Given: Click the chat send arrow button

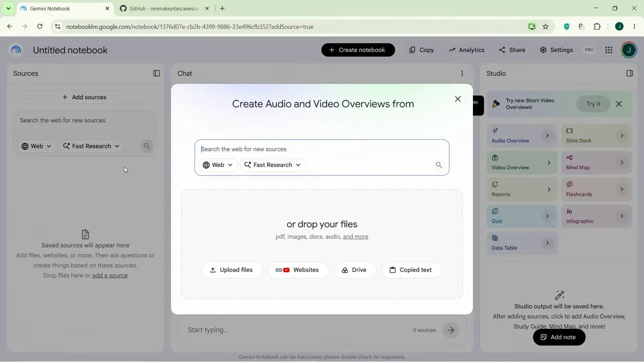Looking at the screenshot, I should [x=451, y=330].
